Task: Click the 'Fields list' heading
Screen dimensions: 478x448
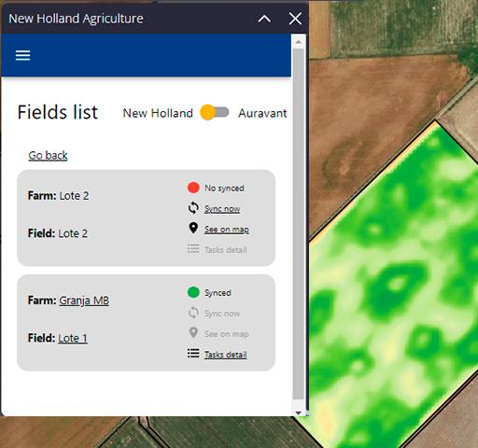Action: click(x=58, y=112)
